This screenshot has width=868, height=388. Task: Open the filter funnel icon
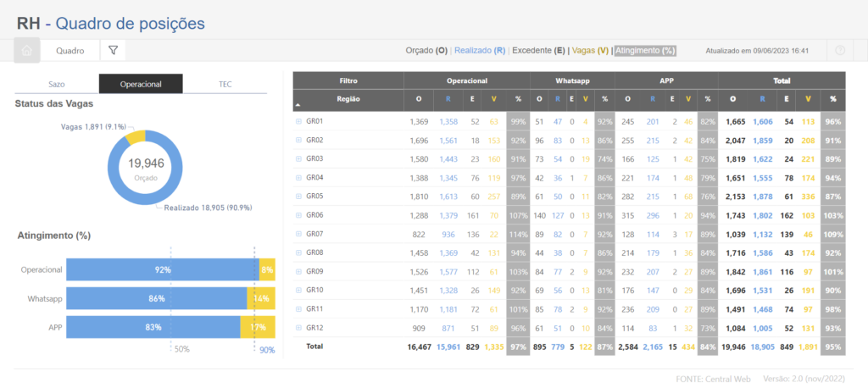[113, 50]
